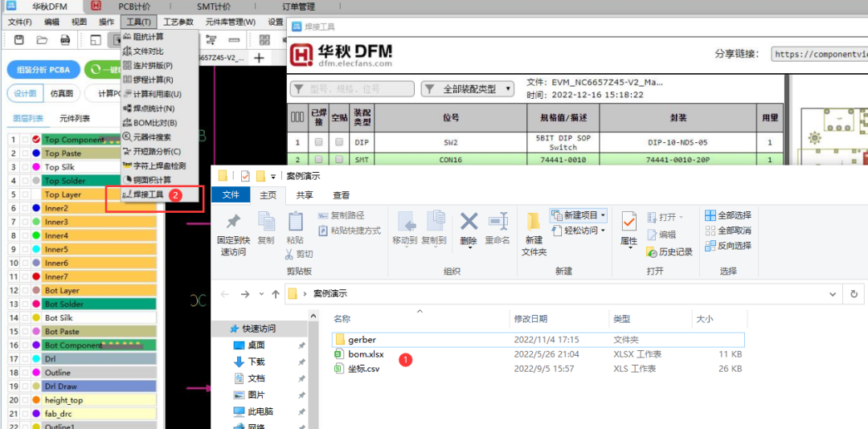Add a new document tab with plus
This screenshot has height=429, width=868.
(259, 58)
